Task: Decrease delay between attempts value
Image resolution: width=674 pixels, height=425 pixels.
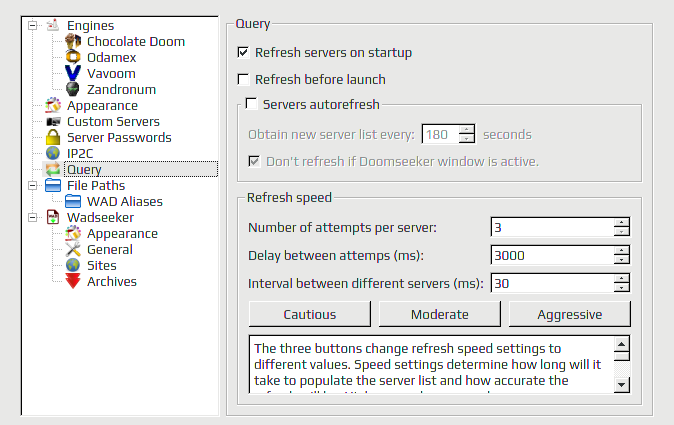Action: pos(621,260)
